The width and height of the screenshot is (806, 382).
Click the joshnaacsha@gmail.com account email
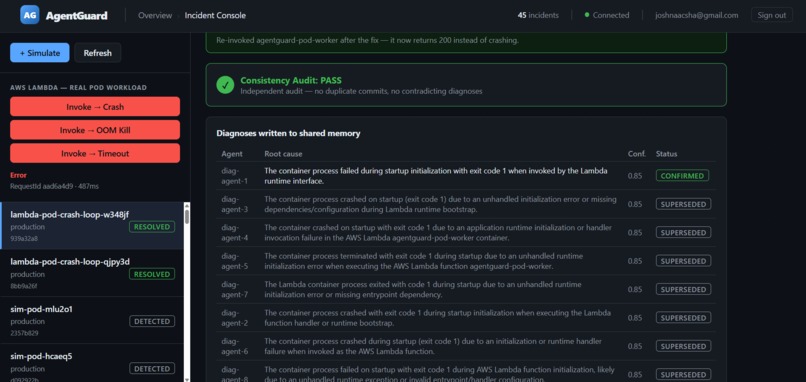(x=697, y=15)
